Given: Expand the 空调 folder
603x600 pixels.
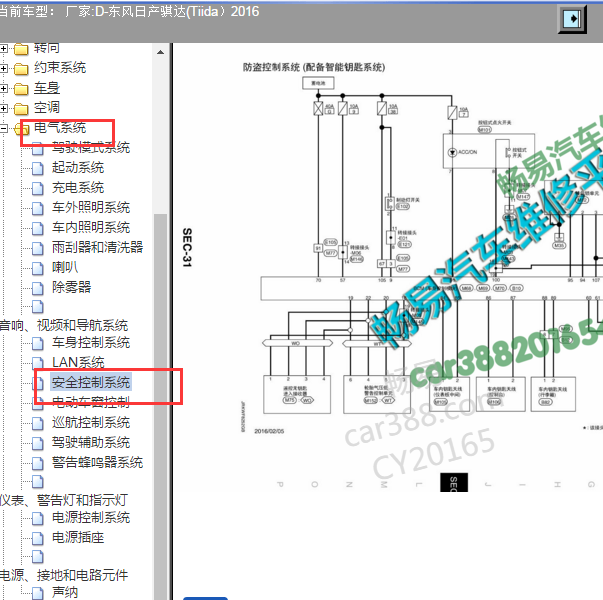Looking at the screenshot, I should (3, 108).
